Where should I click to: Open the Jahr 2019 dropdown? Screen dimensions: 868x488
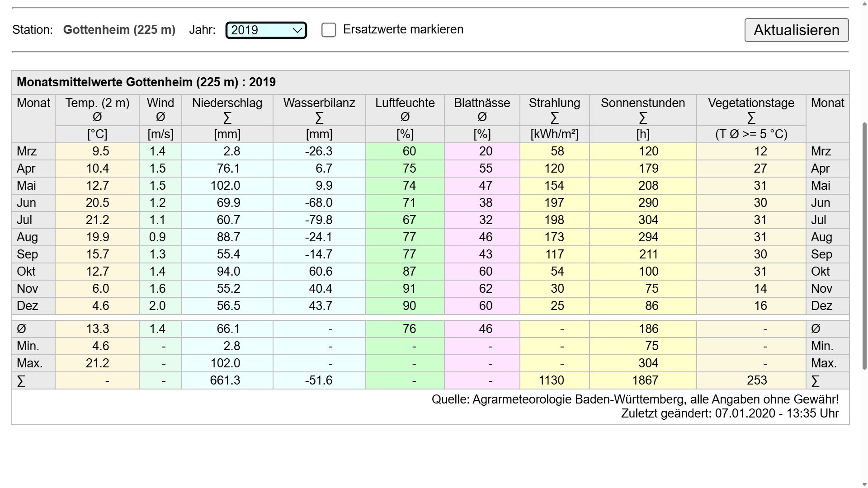(x=265, y=30)
